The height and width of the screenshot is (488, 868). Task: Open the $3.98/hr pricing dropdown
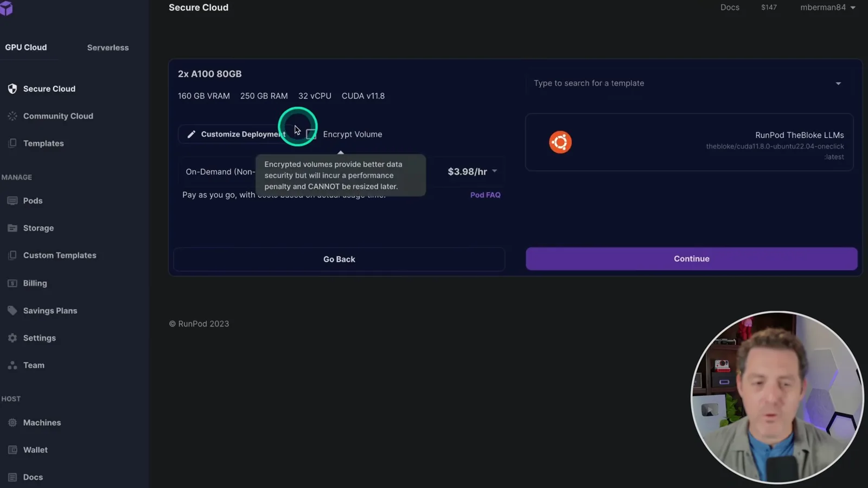[472, 171]
